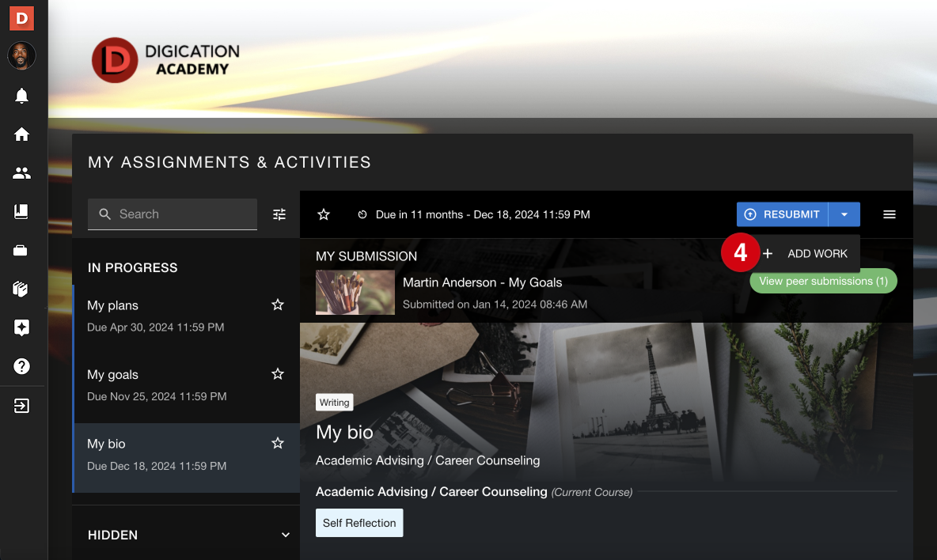Viewport: 937px width, 560px height.
Task: Open the briefcase portfolio icon
Action: click(x=21, y=250)
